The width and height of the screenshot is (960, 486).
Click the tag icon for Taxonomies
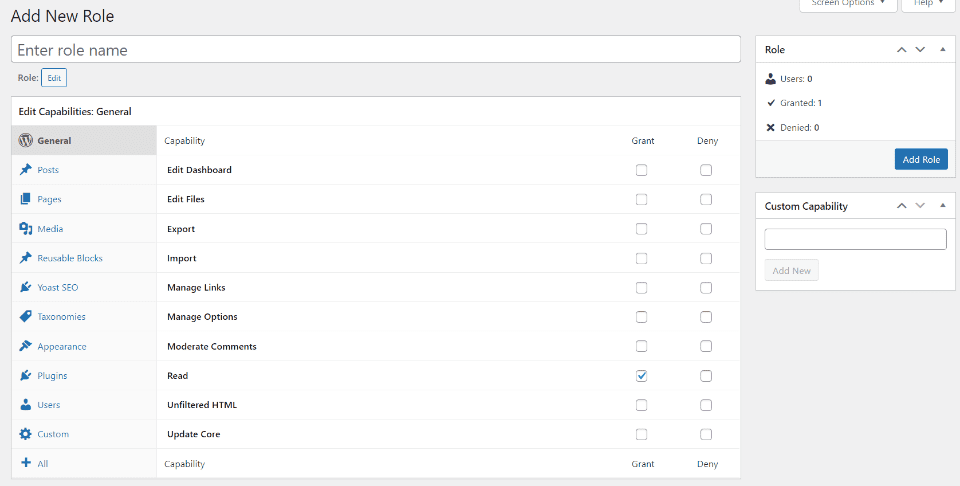tap(26, 317)
